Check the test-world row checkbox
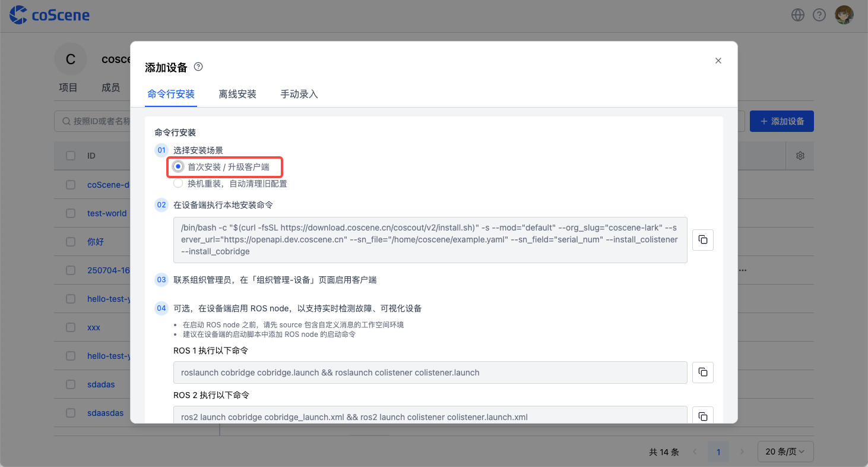 71,213
